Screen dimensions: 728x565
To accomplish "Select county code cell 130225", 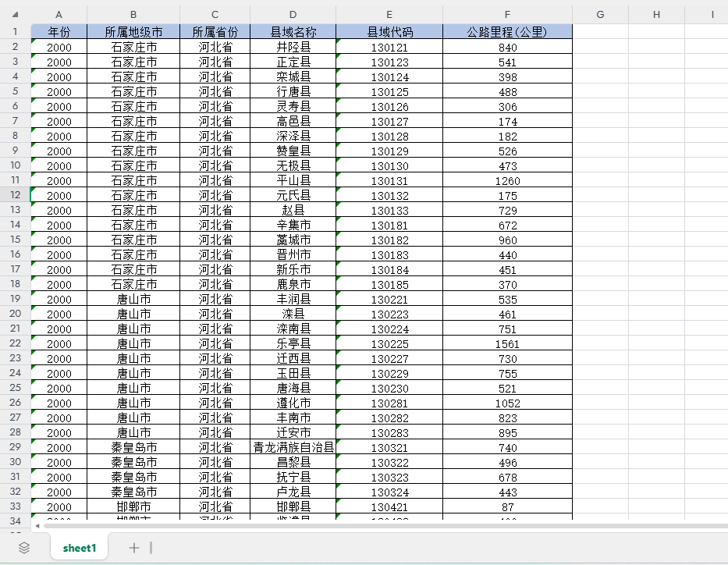I will tap(389, 343).
